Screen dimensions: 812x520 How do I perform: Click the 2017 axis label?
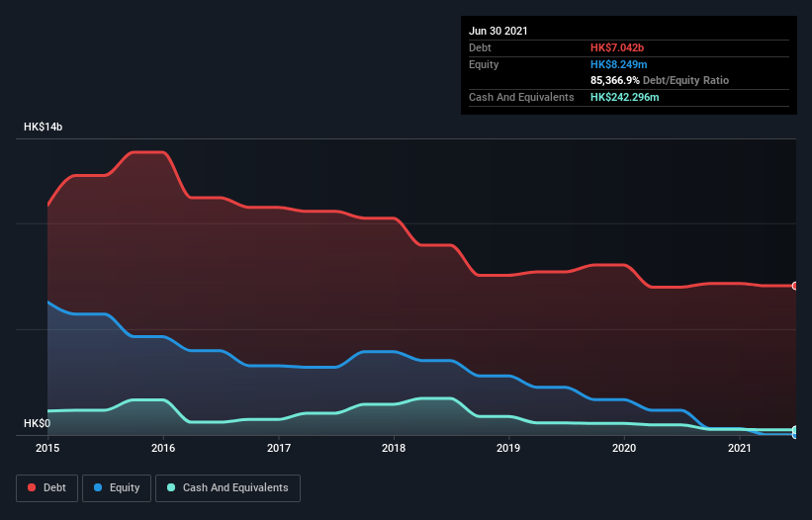pyautogui.click(x=279, y=448)
